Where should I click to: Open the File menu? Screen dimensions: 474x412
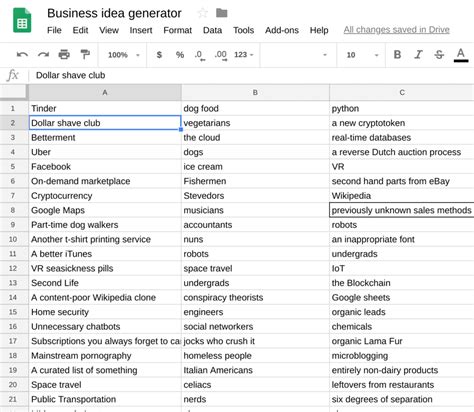pos(54,30)
